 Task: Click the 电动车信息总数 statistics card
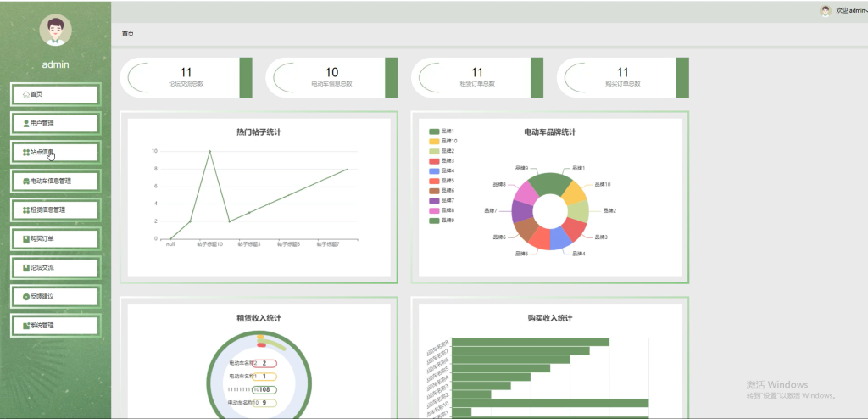(331, 77)
